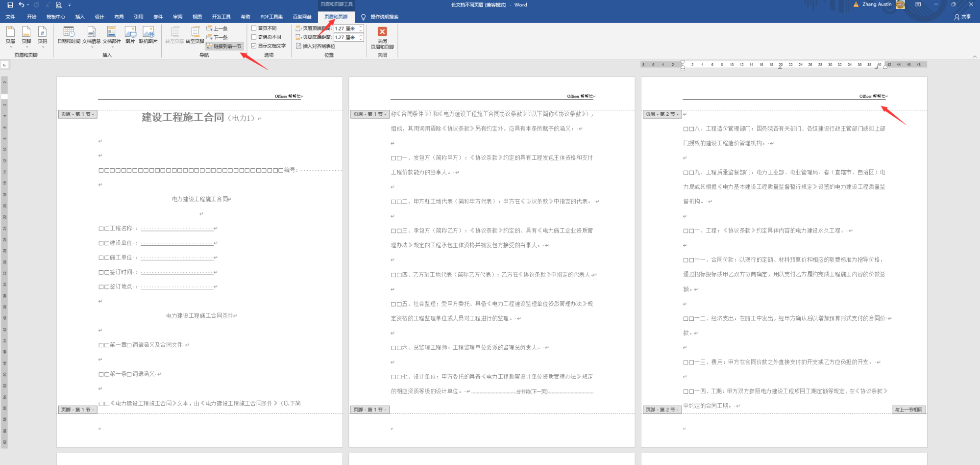980x465 pixels.
Task: Switch to the 插入 ribbon tab
Action: 80,17
